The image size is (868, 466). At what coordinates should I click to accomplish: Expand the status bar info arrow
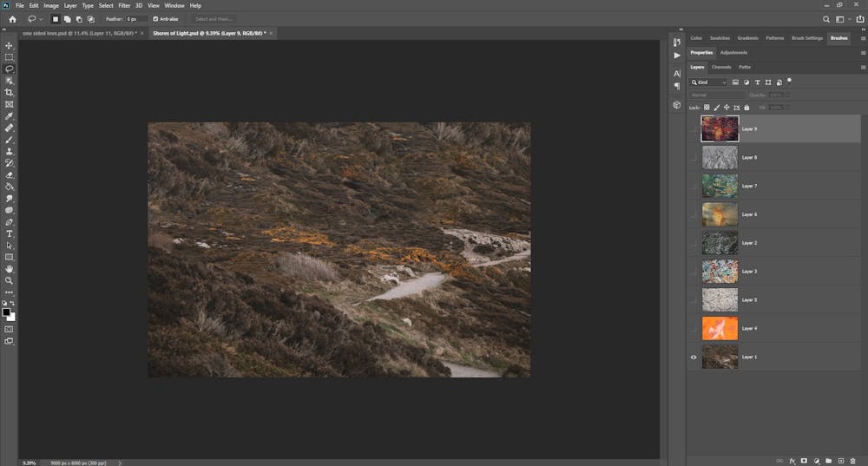(x=120, y=463)
